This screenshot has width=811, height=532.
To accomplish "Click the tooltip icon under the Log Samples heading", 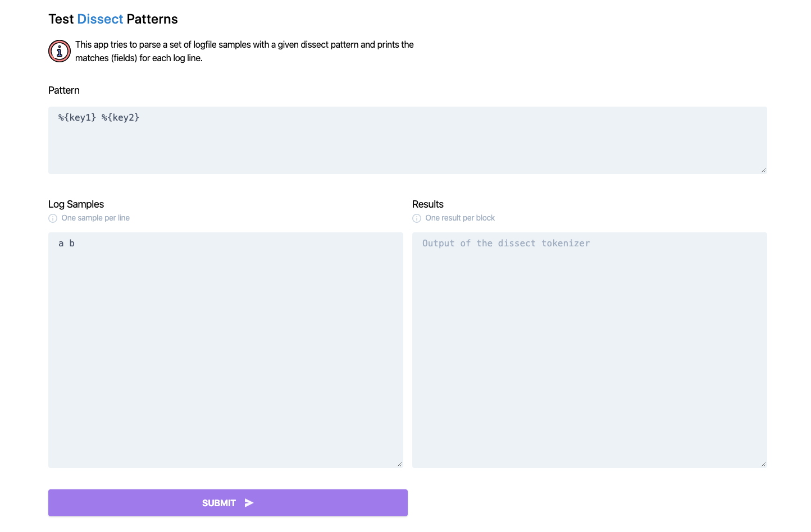I will [x=52, y=218].
